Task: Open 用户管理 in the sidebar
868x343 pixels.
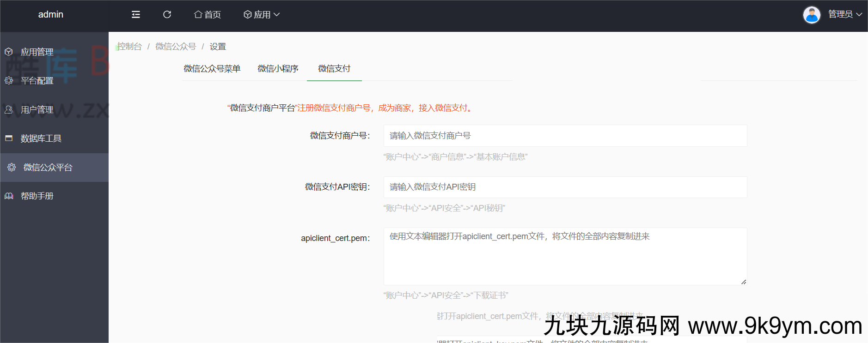Action: pos(54,109)
